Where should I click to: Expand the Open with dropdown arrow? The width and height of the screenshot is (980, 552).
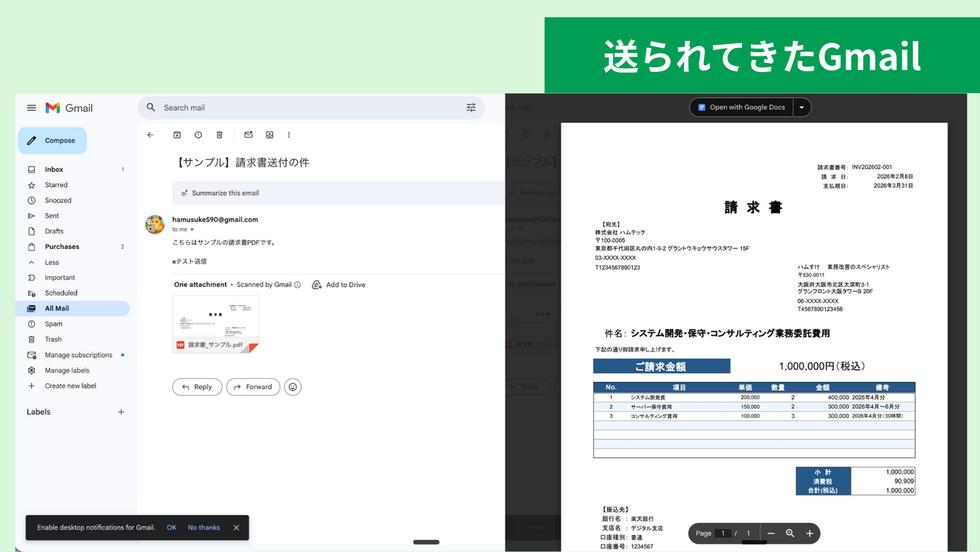click(x=802, y=108)
